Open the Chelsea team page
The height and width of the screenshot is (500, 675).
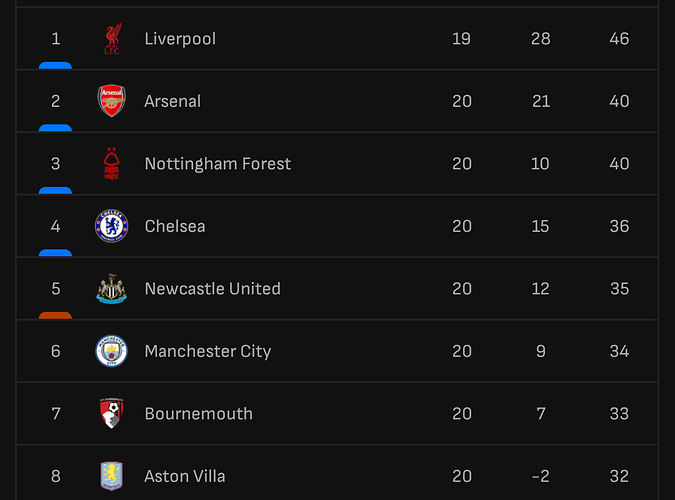(x=175, y=226)
